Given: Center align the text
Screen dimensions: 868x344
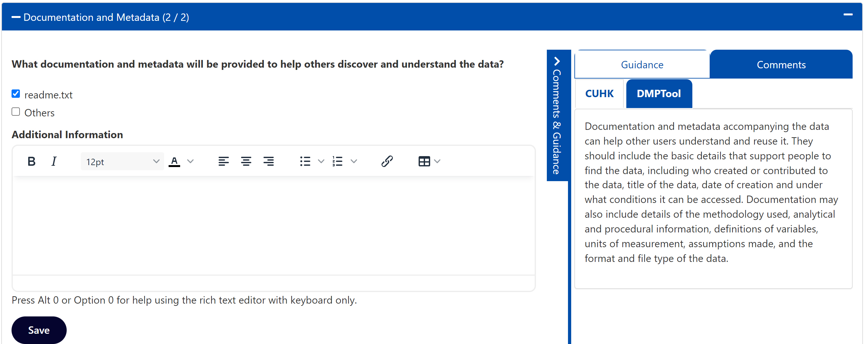Looking at the screenshot, I should click(246, 162).
